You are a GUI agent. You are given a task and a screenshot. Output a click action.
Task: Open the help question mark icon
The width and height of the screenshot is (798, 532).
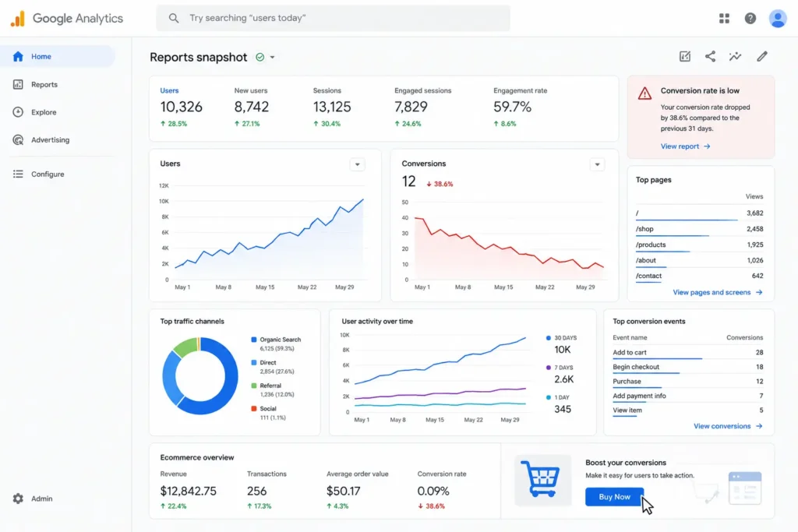pyautogui.click(x=750, y=19)
